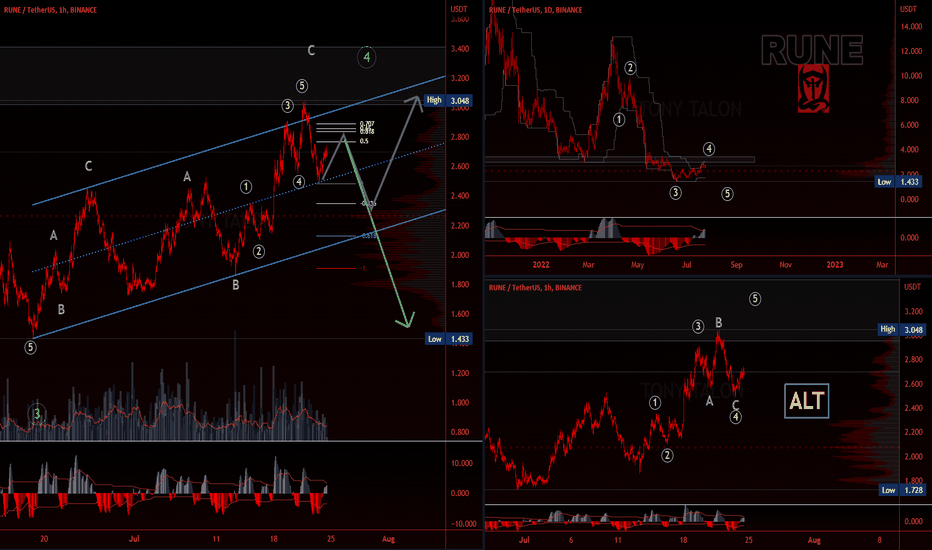Open the 1D BINANCE chart symbol title
932x550 pixels.
pos(536,10)
